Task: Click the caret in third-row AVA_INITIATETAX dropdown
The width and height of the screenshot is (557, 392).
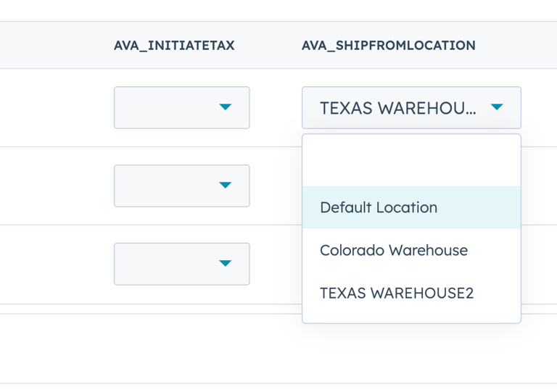Action: click(x=225, y=263)
